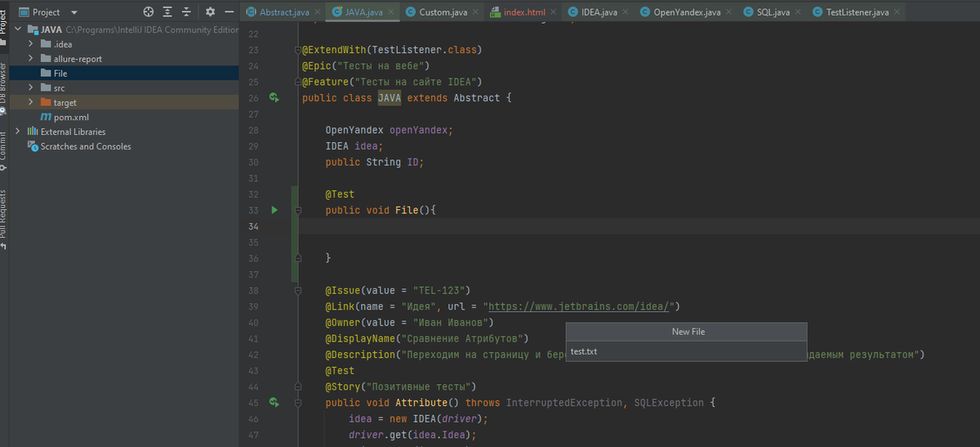
Task: Expand the .idea folder
Action: click(31, 44)
